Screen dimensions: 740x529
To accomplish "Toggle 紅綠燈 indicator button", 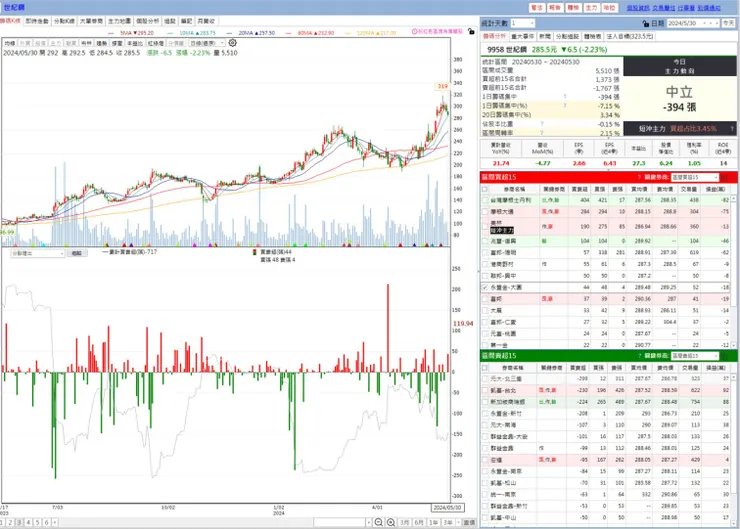I will [x=155, y=43].
